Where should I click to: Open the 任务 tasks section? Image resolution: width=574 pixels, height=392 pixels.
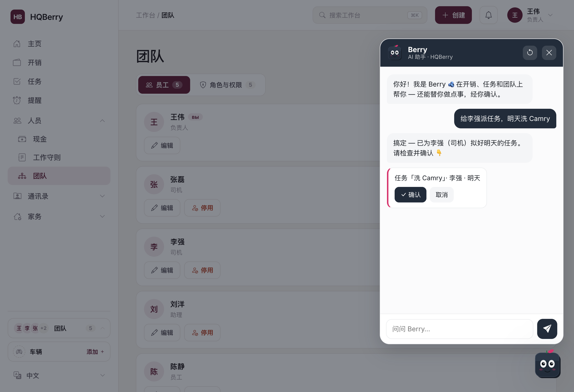(59, 82)
